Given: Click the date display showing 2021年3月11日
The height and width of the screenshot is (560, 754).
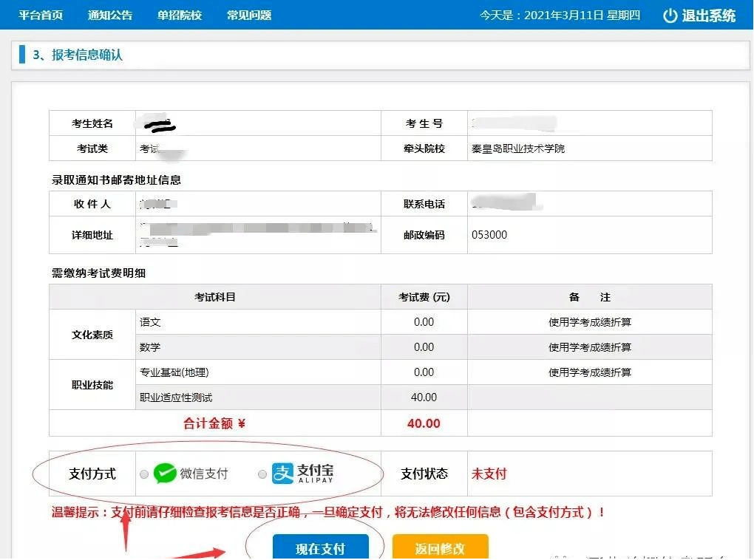Looking at the screenshot, I should tap(562, 14).
